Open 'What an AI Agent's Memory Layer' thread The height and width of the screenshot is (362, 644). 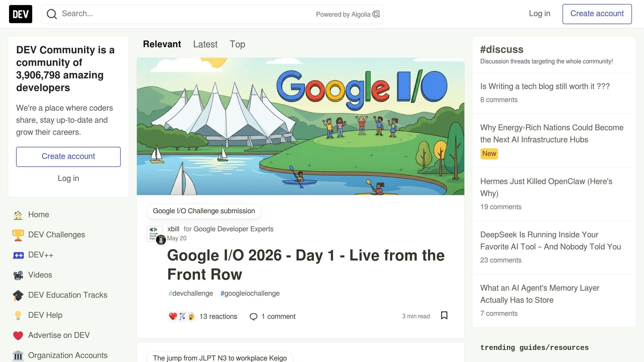pos(540,294)
